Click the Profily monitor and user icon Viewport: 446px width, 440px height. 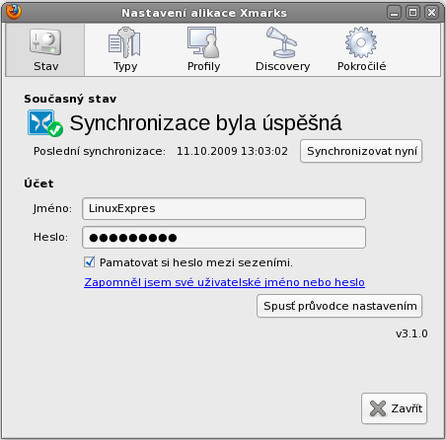tap(203, 42)
